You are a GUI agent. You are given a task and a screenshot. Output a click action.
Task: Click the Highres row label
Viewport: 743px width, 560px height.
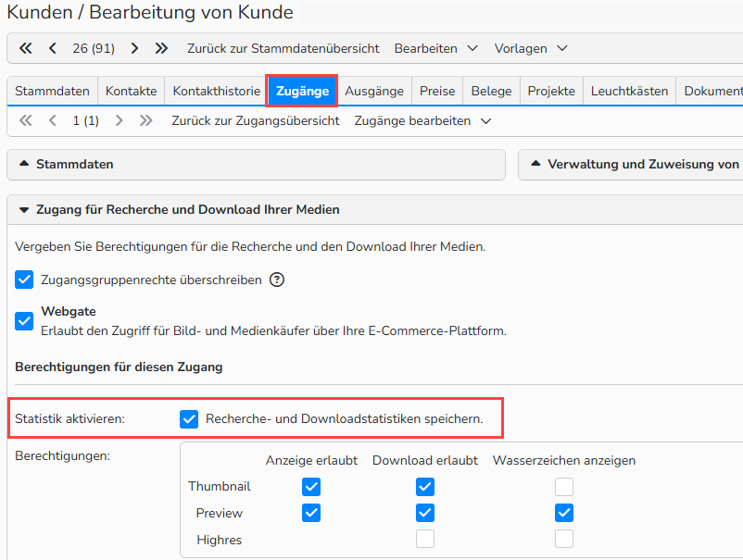[219, 540]
